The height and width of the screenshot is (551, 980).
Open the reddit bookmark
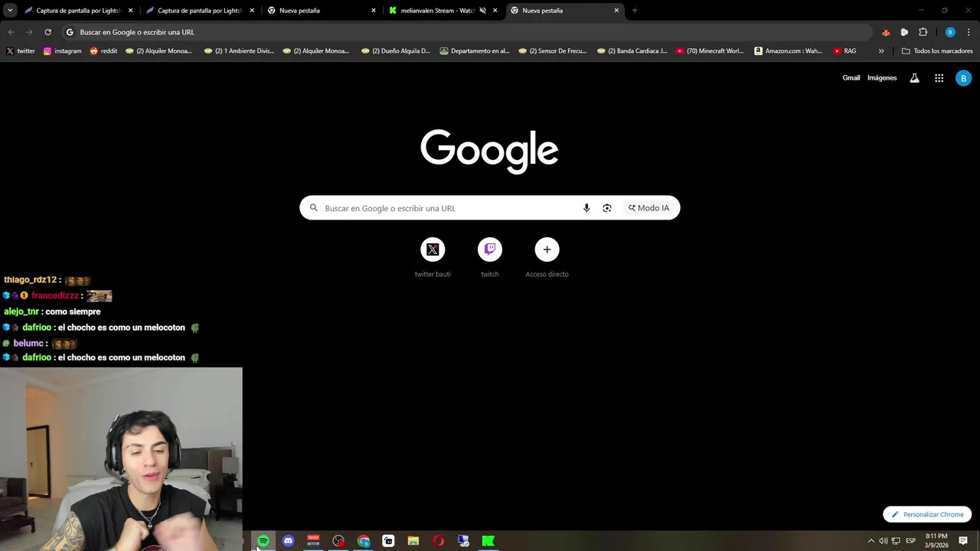click(x=103, y=51)
